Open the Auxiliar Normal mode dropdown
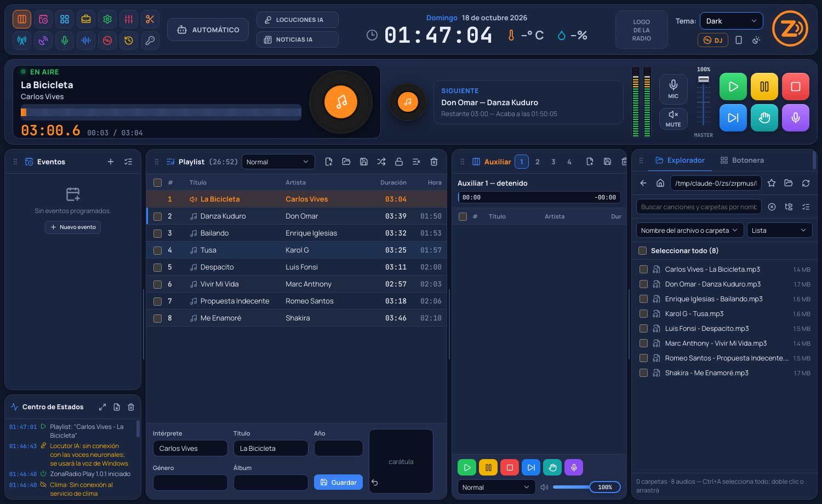822x504 pixels. tap(496, 487)
